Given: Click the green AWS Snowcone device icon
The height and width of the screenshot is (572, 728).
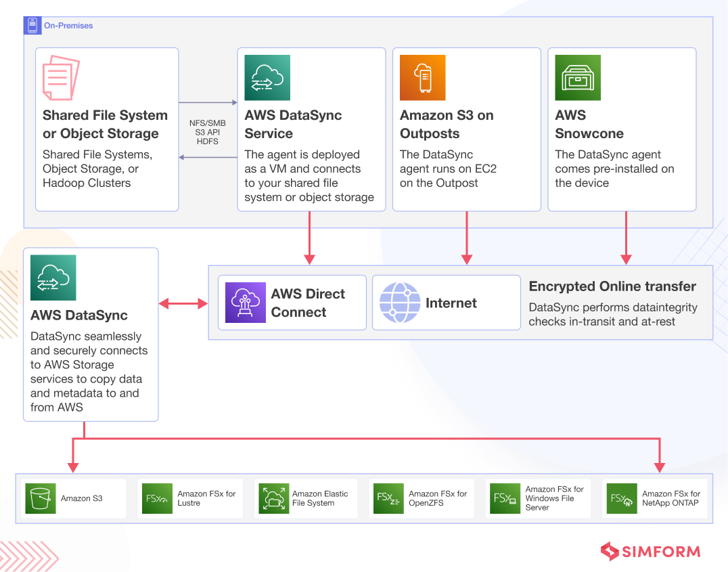Looking at the screenshot, I should [578, 78].
